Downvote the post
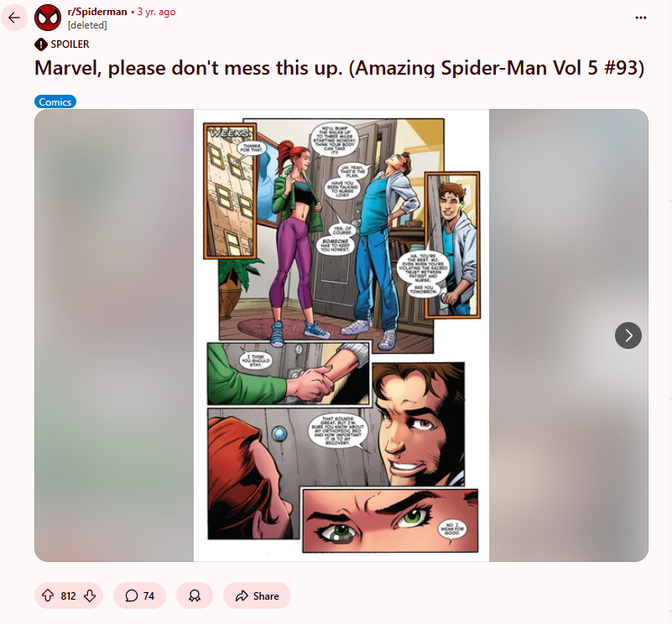Image resolution: width=672 pixels, height=624 pixels. (90, 595)
